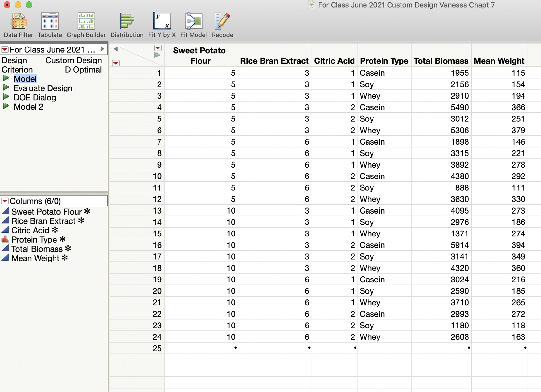Viewport: 541px width, 392px height.
Task: Run the Model script with green triangle
Action: coord(6,78)
